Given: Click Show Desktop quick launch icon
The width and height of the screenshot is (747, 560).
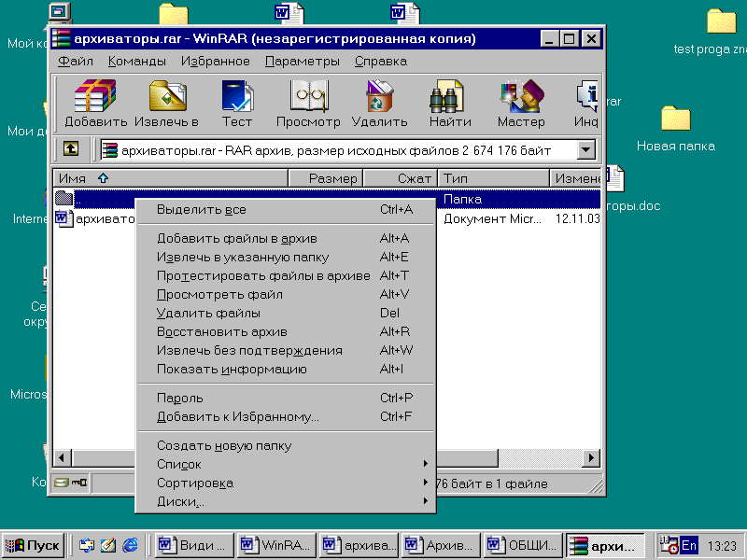Looking at the screenshot, I should (108, 545).
